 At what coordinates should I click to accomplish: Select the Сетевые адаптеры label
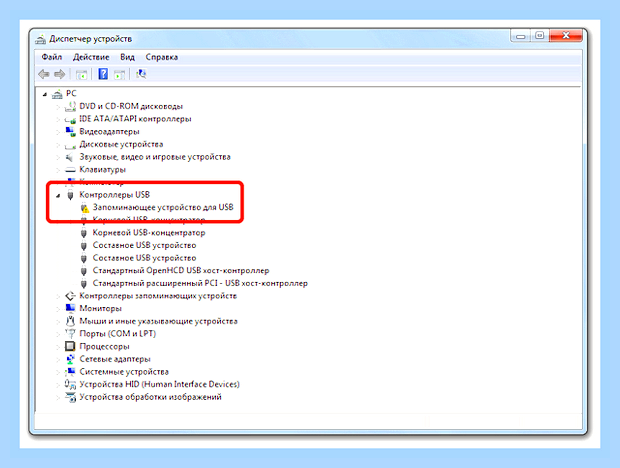click(x=115, y=359)
